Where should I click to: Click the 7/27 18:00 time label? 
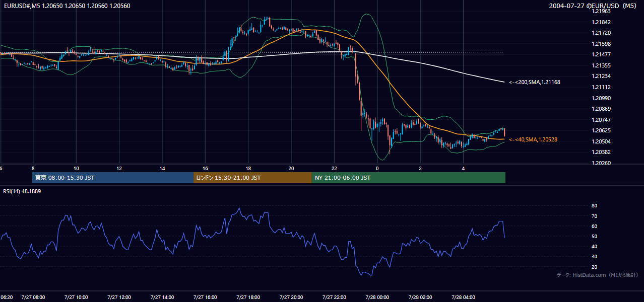tap(248, 297)
